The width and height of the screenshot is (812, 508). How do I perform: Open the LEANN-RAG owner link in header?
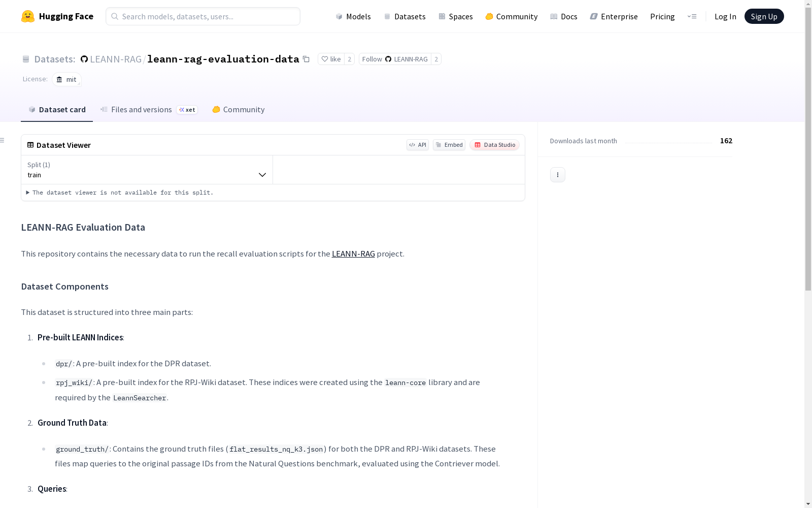116,59
